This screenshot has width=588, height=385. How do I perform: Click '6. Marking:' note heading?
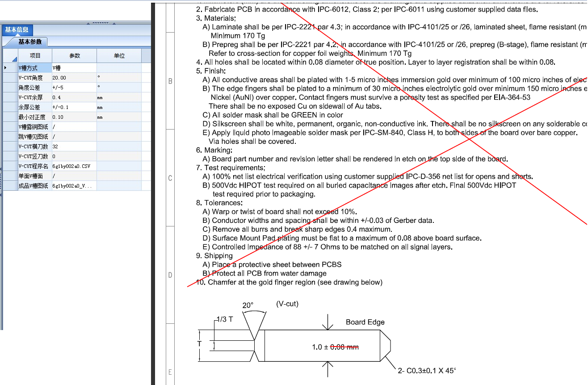tap(214, 150)
